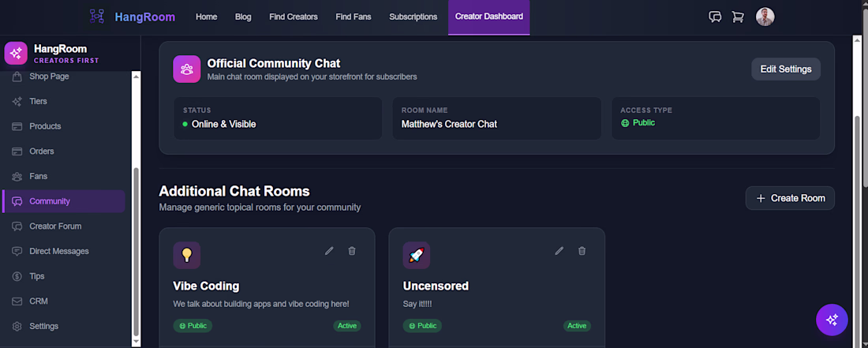The height and width of the screenshot is (348, 868).
Task: Open the Creator Dashboard tab
Action: [x=488, y=17]
